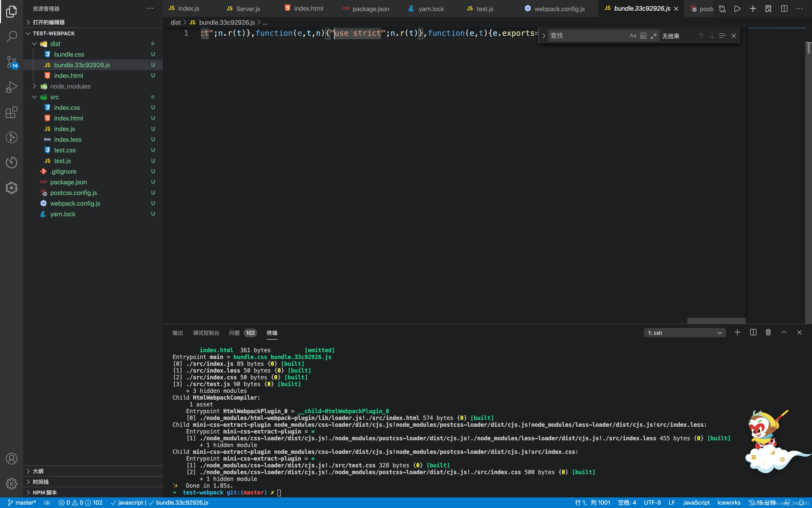Open the Manage gear menu
Screen dimensions: 812x508
tap(11, 484)
